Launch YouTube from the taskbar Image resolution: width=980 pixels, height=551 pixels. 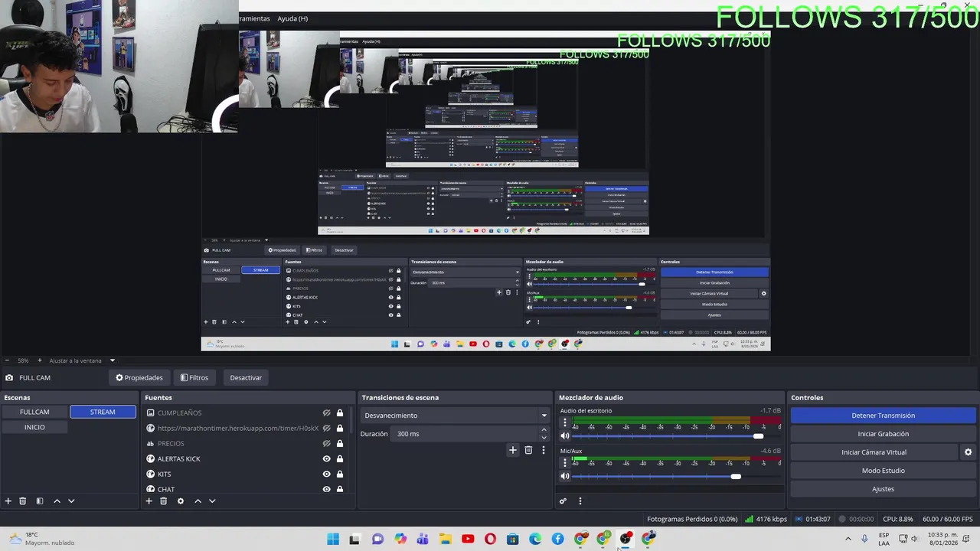pos(468,539)
